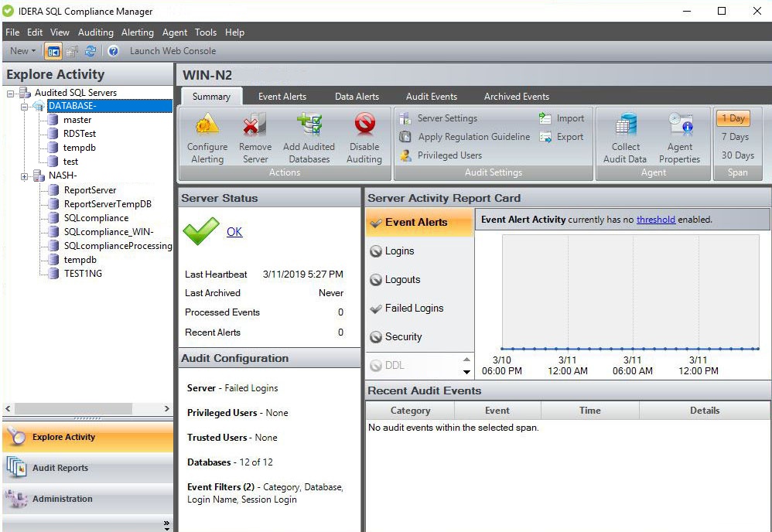This screenshot has width=772, height=532.
Task: Open the View menu
Action: click(60, 32)
